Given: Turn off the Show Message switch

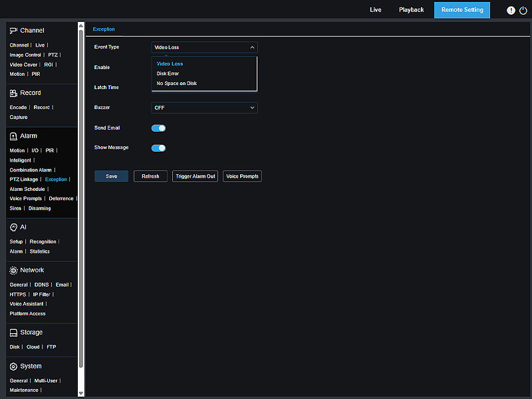Looking at the screenshot, I should coord(158,148).
